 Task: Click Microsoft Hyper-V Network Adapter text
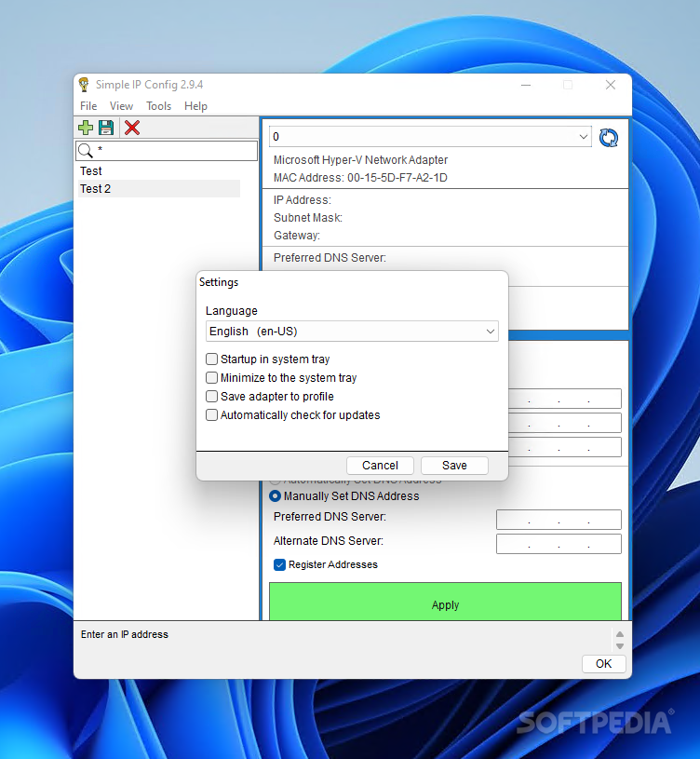360,160
